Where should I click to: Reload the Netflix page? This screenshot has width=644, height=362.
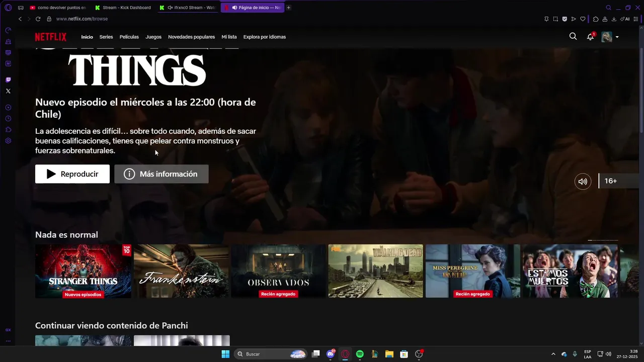click(38, 19)
